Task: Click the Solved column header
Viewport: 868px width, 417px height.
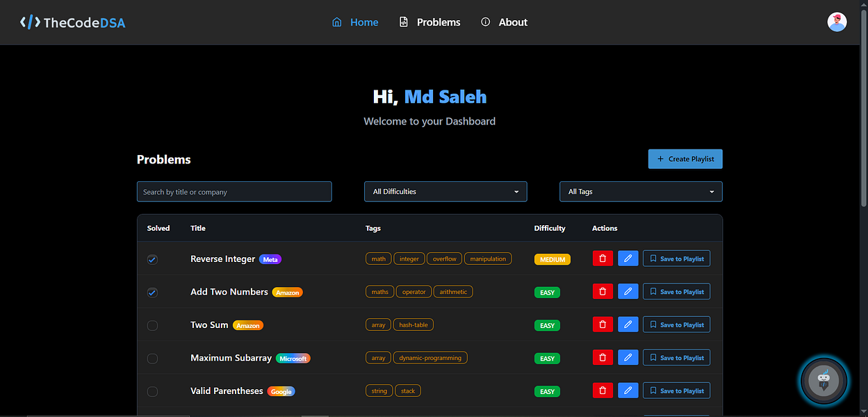Action: 158,228
